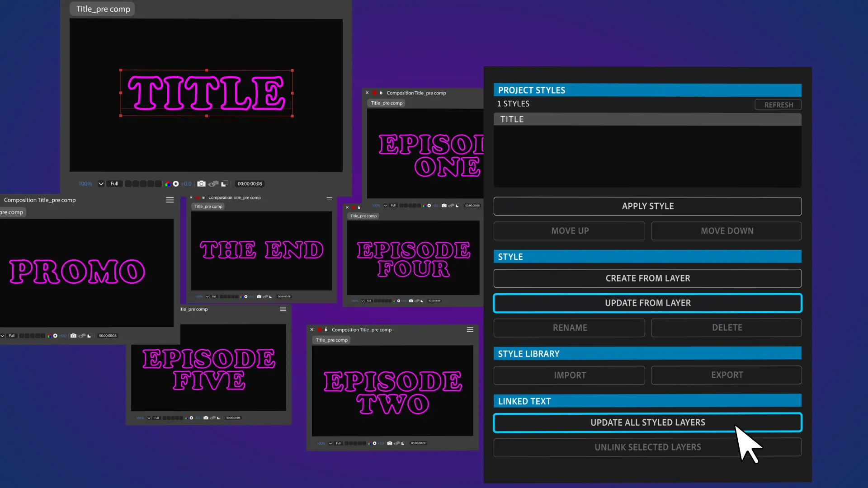
Task: Click APPLY STYLE button
Action: (x=647, y=206)
